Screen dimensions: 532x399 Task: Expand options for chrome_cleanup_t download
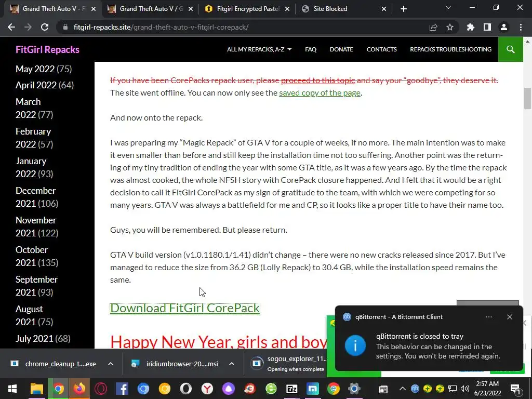tap(111, 364)
